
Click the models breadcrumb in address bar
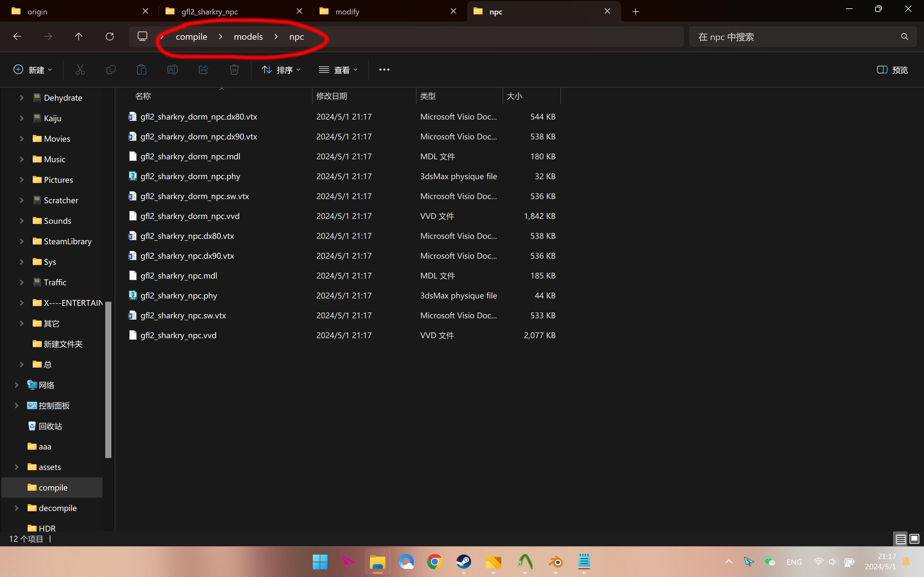click(x=248, y=37)
